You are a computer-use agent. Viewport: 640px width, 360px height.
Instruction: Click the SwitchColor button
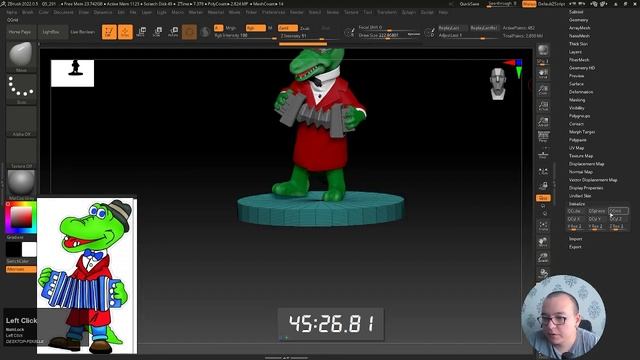(18, 261)
